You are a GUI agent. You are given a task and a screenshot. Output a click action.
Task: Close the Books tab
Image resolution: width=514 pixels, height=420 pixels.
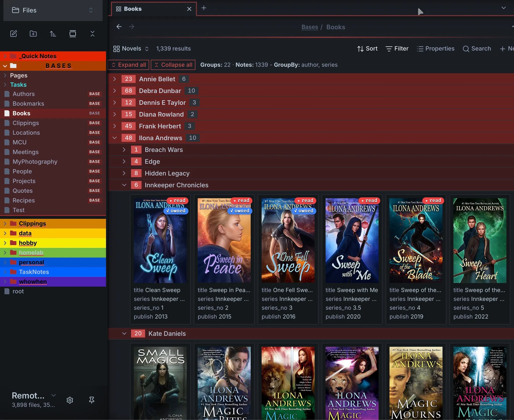tap(189, 9)
